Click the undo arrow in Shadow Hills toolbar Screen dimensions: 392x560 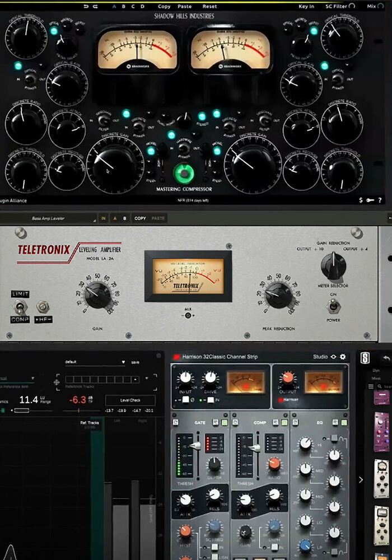click(x=86, y=6)
